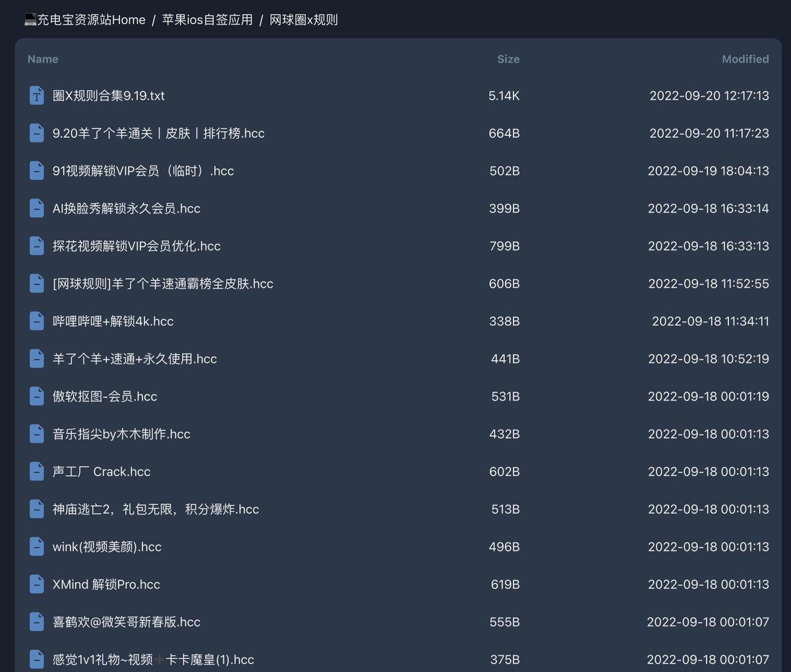Click file icon beside 探花视频解锁VIP会员优化.hcc
Image resolution: width=791 pixels, height=672 pixels.
pos(37,246)
